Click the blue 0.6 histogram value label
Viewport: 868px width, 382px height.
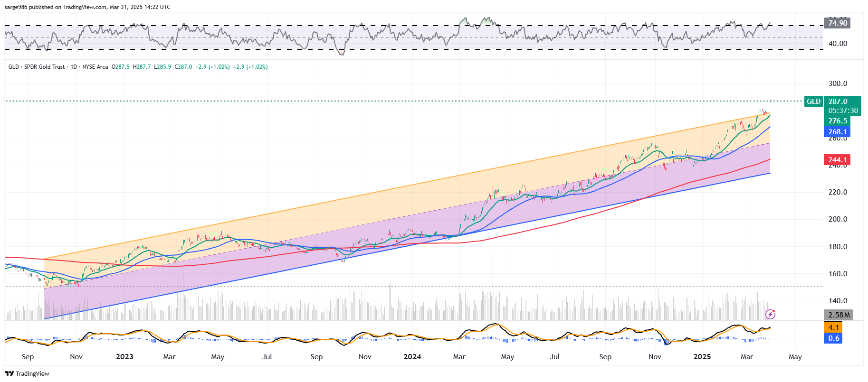pyautogui.click(x=833, y=338)
